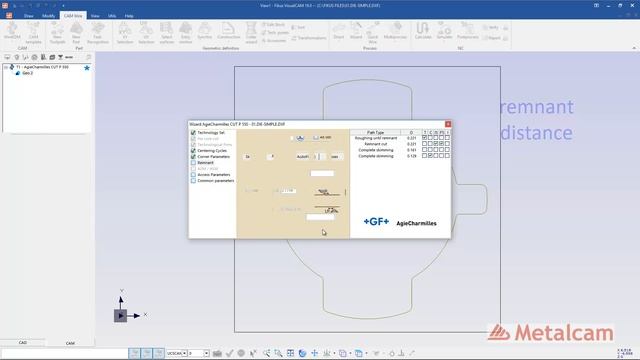Click the Postprocess ribbon icon

467,31
